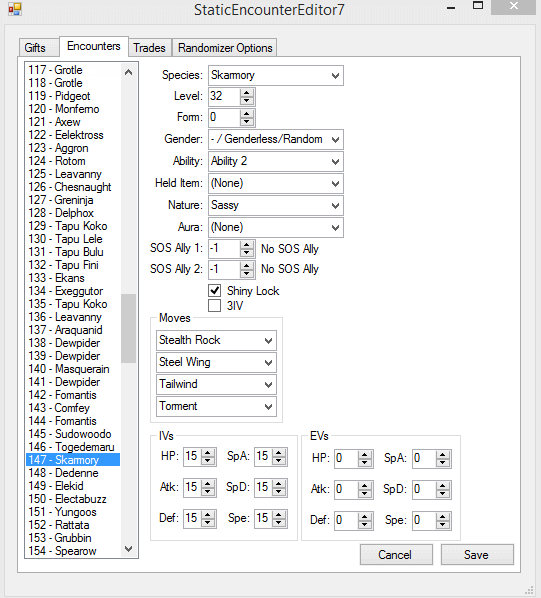The image size is (541, 598).
Task: Open the Randomizer Options tab
Action: (225, 48)
